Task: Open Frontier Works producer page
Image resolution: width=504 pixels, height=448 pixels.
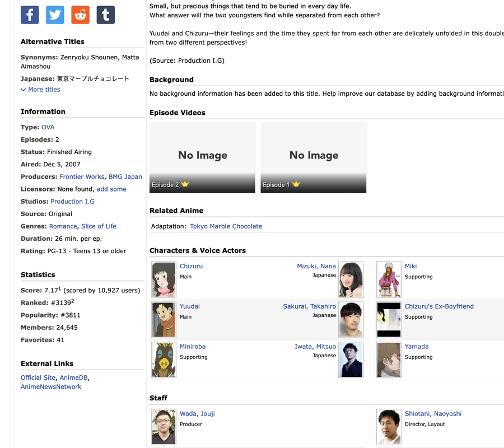Action: (x=82, y=176)
